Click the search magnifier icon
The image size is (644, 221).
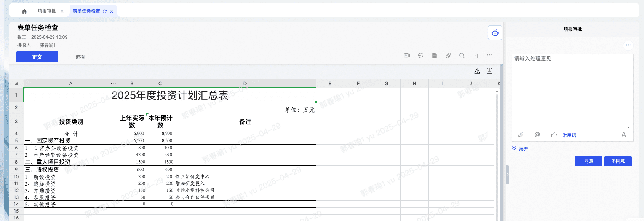click(x=462, y=56)
